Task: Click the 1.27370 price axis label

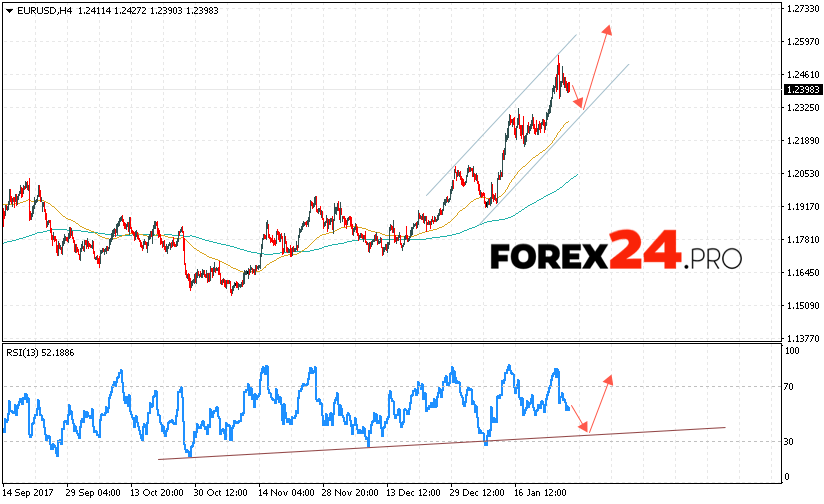Action: point(803,9)
